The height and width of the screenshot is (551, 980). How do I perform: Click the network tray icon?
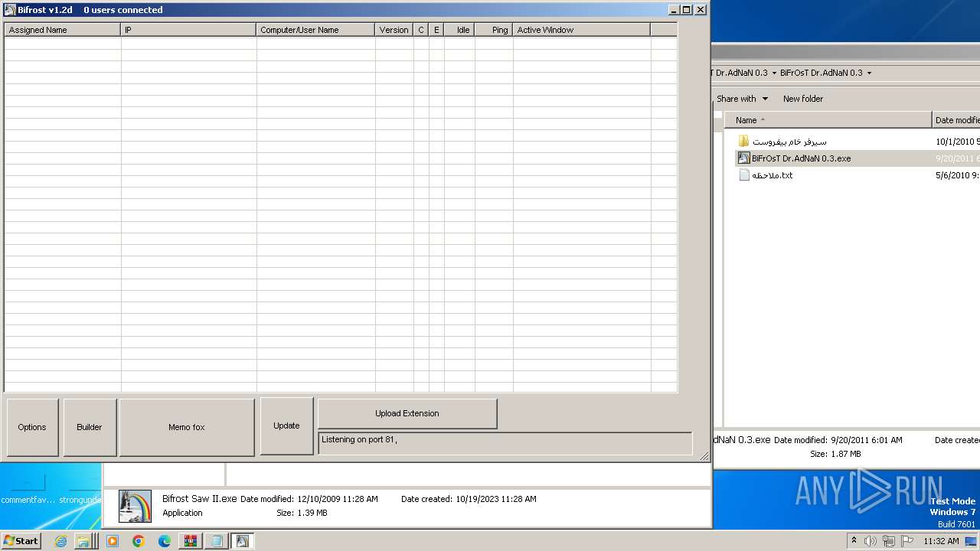pyautogui.click(x=889, y=541)
